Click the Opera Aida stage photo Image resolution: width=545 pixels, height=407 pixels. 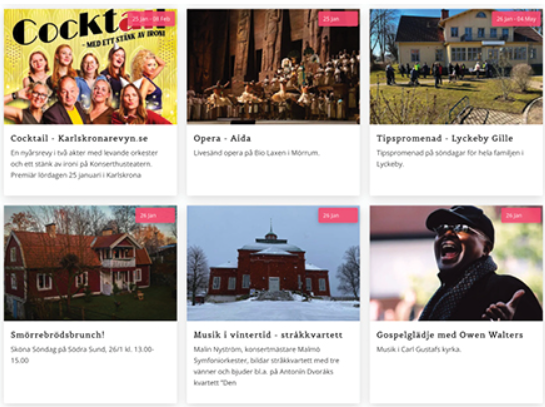click(273, 67)
